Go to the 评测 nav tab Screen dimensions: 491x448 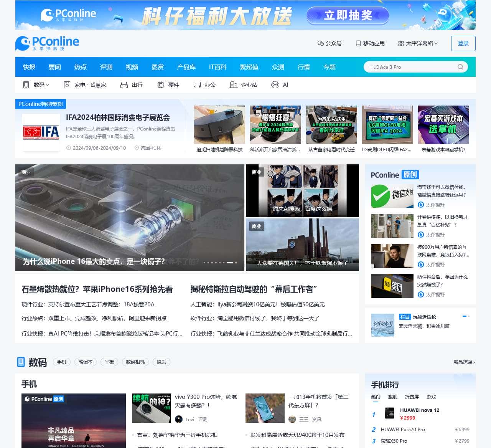click(106, 67)
